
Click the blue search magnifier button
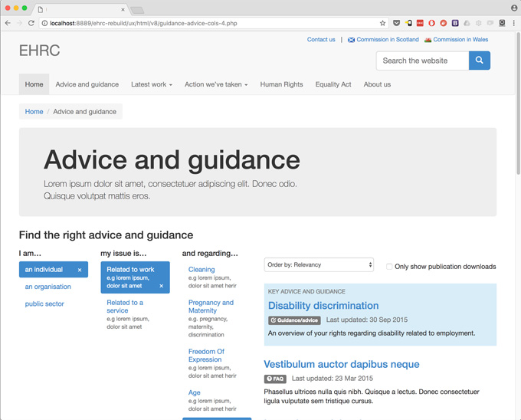coord(479,60)
